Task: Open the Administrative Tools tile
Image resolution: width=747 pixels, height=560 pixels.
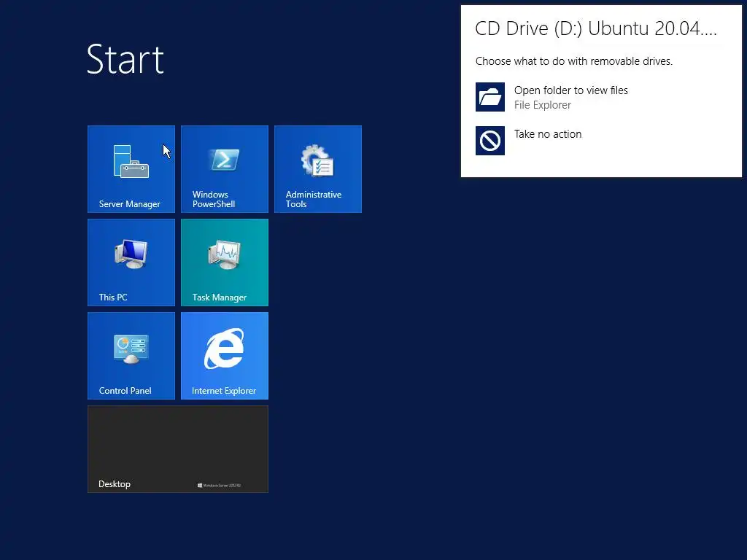Action: click(318, 169)
